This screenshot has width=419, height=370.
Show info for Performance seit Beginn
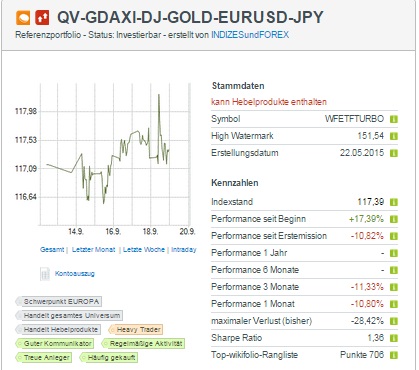(x=394, y=219)
